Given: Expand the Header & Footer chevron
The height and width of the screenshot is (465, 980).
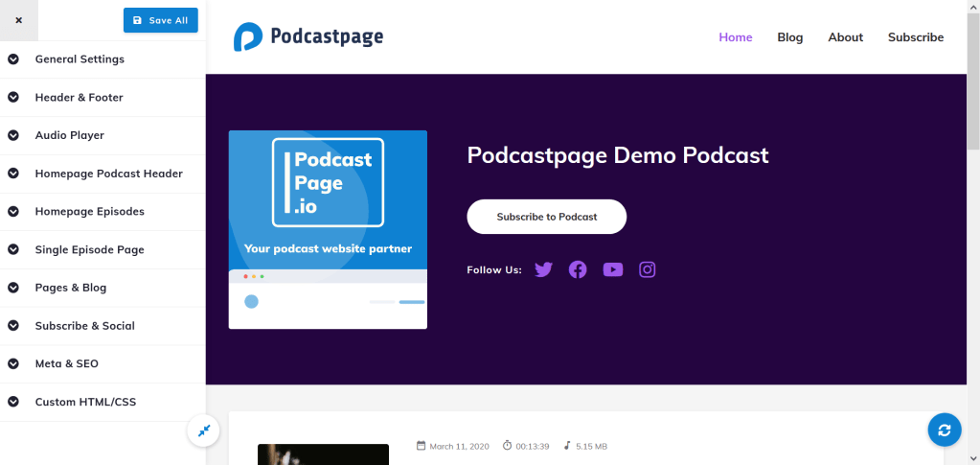Looking at the screenshot, I should point(13,98).
